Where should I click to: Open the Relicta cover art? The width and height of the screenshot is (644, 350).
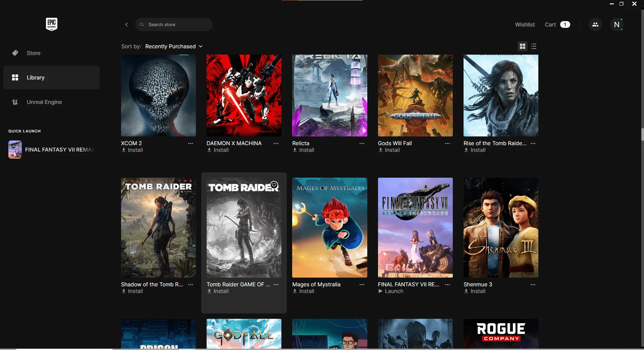(x=330, y=96)
